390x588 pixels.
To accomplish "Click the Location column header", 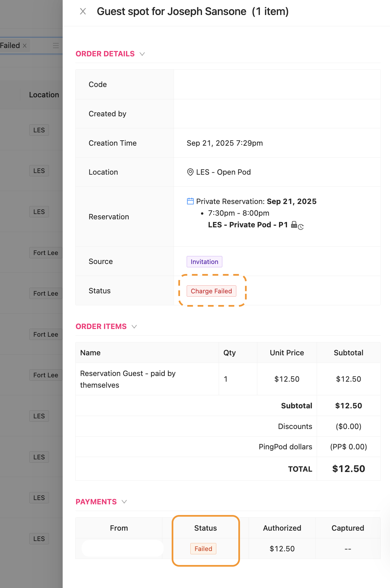I will (44, 95).
